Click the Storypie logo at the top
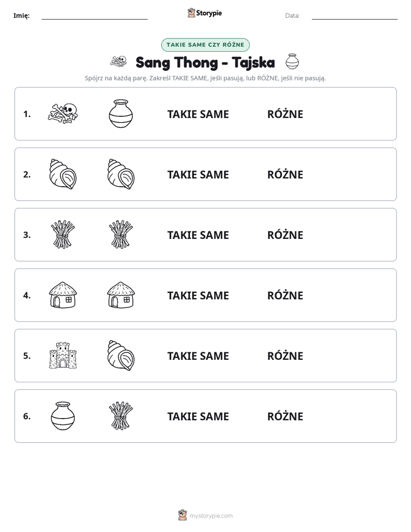This screenshot has width=411, height=532. [x=205, y=13]
